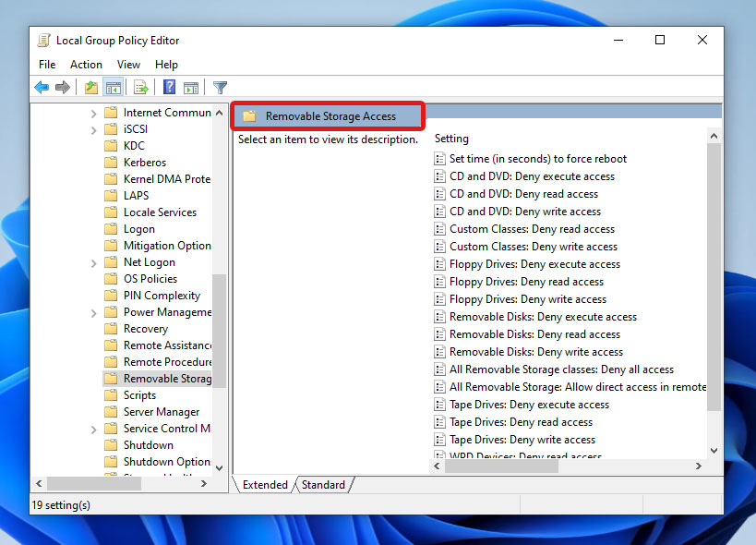Click the Export List toolbar icon
The height and width of the screenshot is (545, 756).
pos(139,87)
